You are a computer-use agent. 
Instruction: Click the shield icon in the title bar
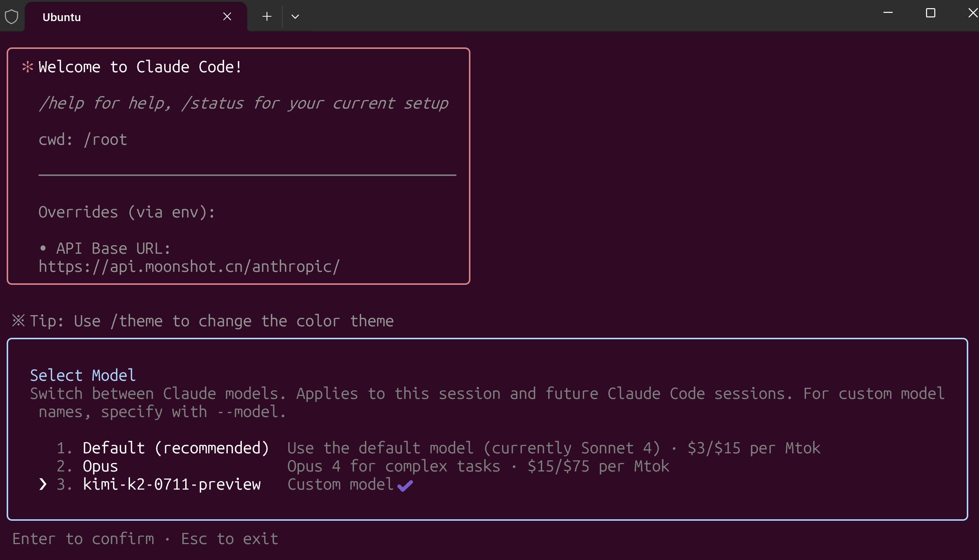click(11, 17)
